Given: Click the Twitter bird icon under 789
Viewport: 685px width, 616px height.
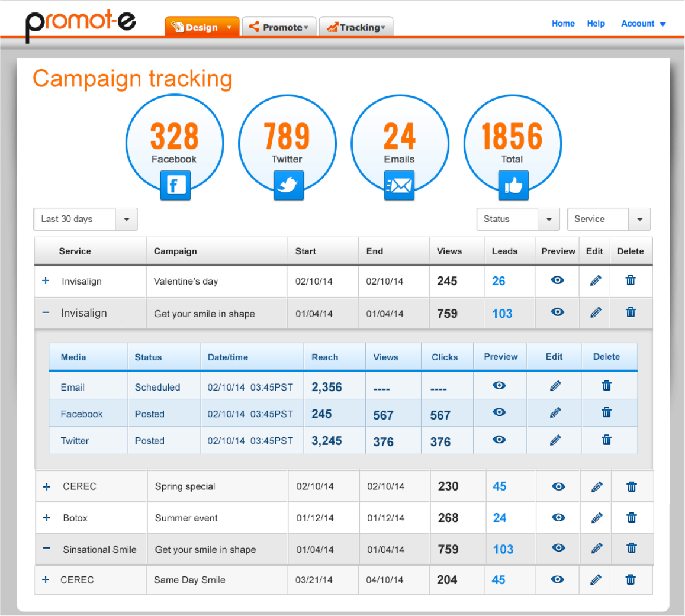Looking at the screenshot, I should [x=288, y=186].
